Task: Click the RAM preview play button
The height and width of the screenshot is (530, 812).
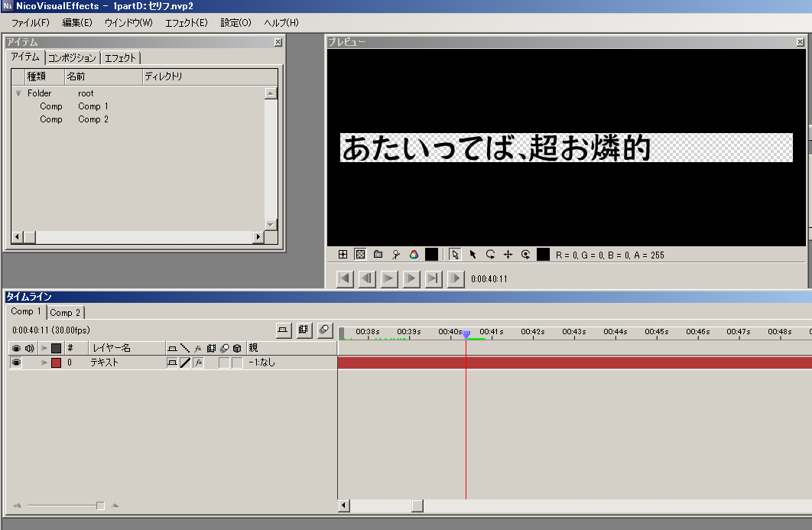Action: coord(456,278)
